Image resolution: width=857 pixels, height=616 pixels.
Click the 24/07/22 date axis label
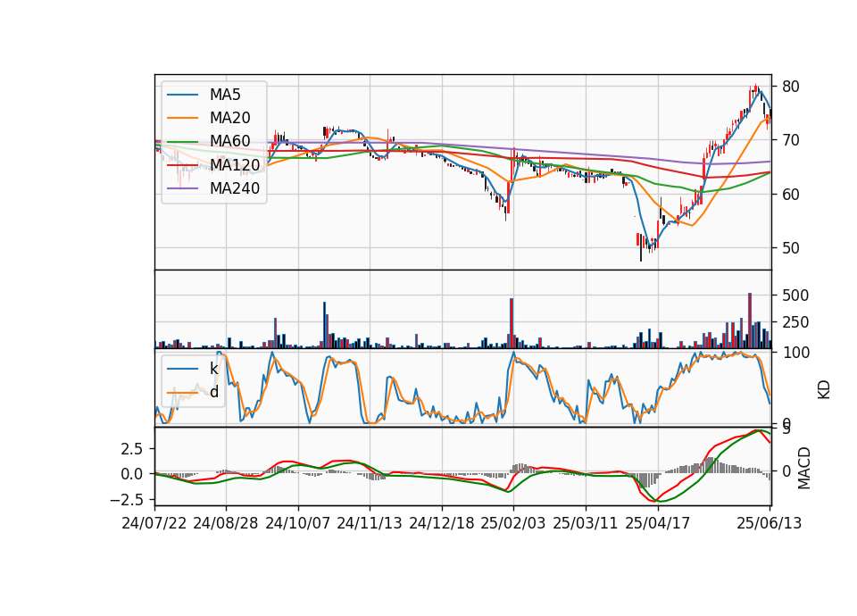tap(154, 523)
